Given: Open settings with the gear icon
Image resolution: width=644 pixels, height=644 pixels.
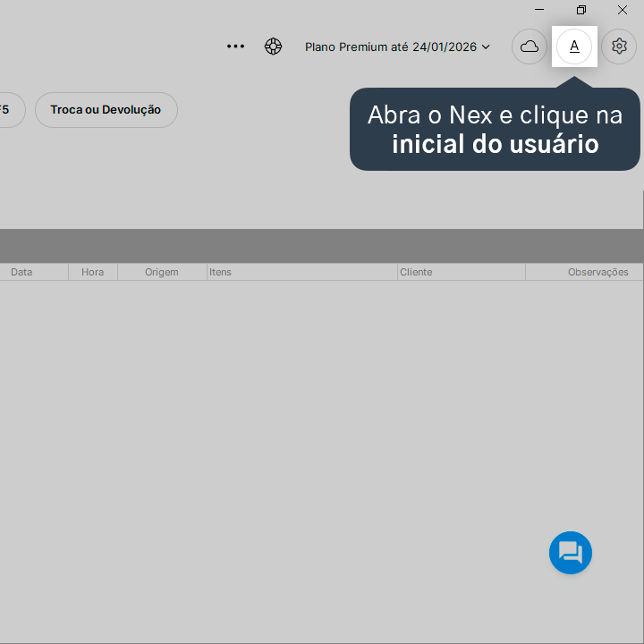Looking at the screenshot, I should click(619, 47).
